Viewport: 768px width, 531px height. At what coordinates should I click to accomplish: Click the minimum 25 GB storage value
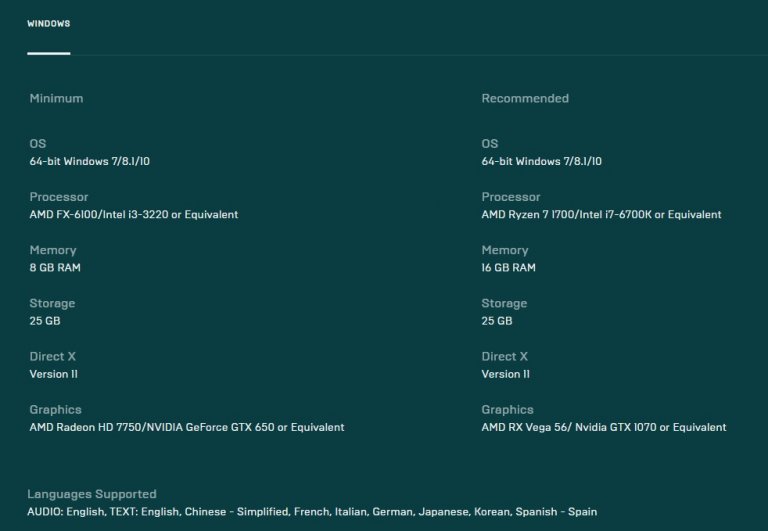click(45, 321)
